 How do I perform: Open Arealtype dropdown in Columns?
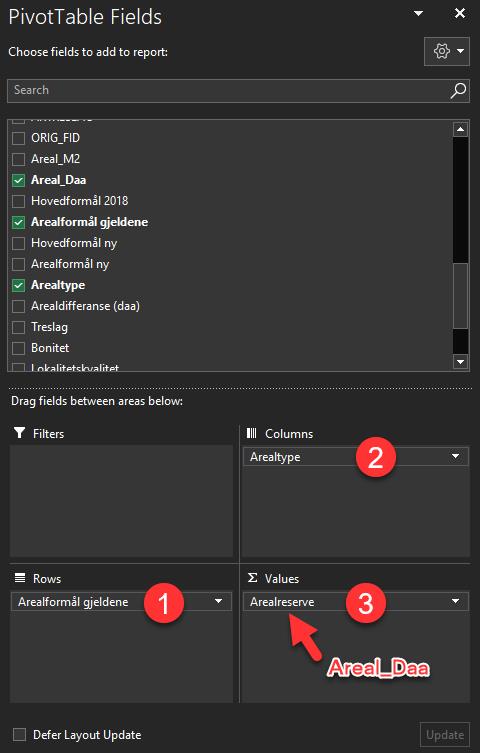coord(456,456)
